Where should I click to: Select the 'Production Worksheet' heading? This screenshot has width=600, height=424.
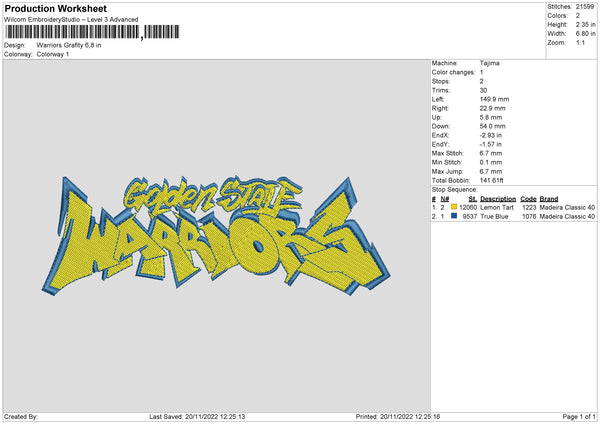coord(55,8)
